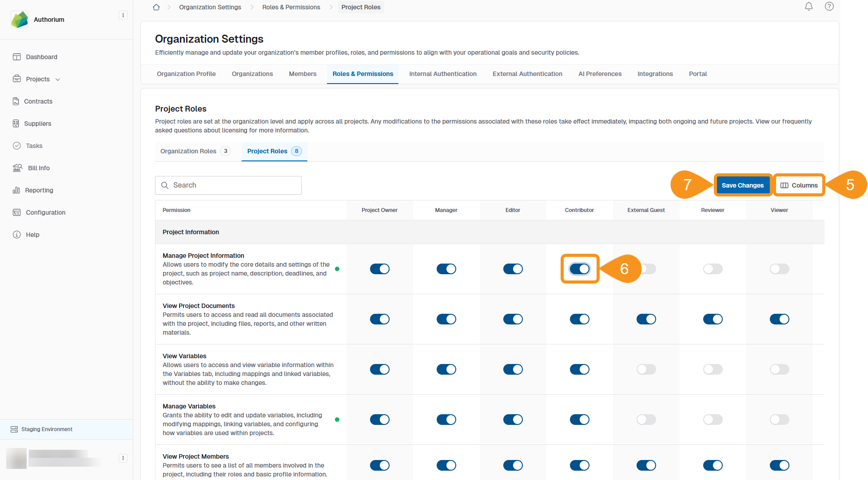Open Dashboard from sidebar icon
868x480 pixels.
point(17,57)
